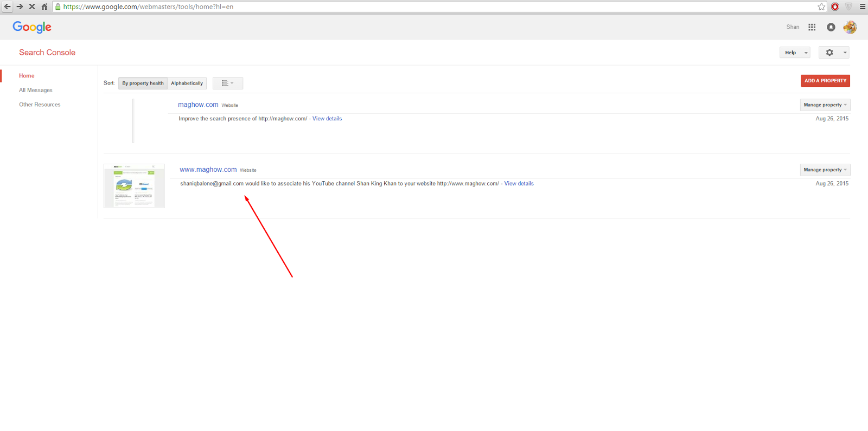Click the www.maghow.com site thumbnail

point(134,186)
